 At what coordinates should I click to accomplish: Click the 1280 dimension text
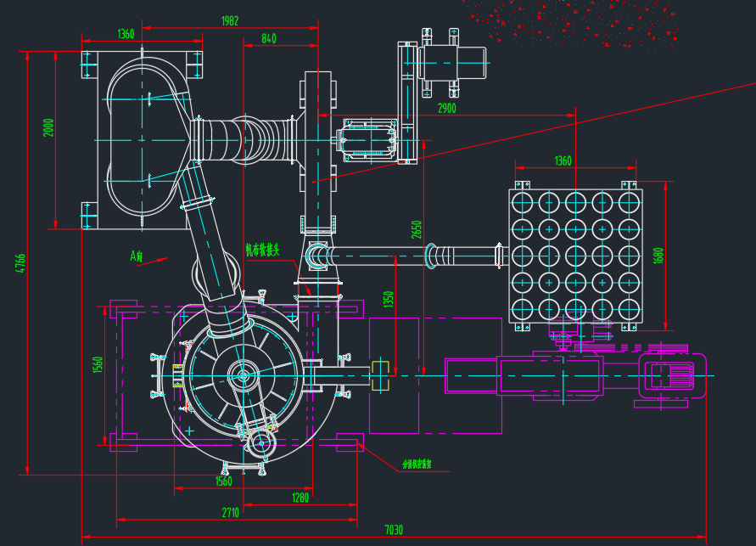click(x=300, y=498)
